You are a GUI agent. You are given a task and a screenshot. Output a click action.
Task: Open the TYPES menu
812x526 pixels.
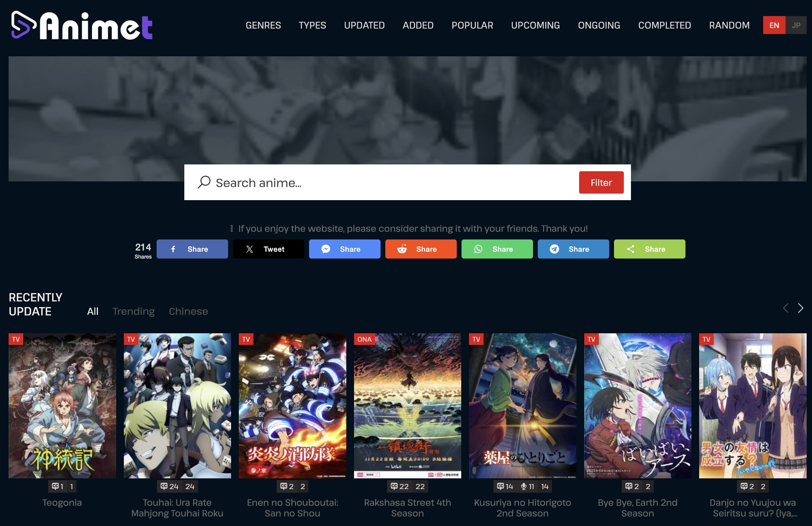click(x=312, y=25)
